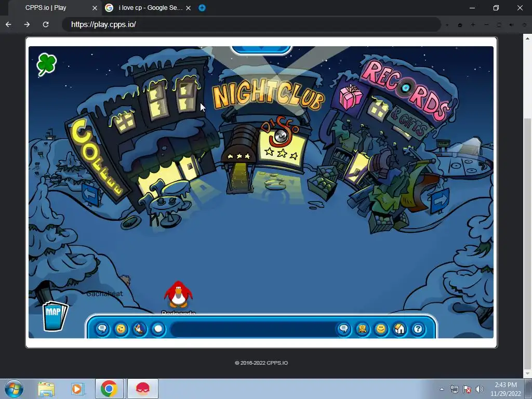Focus the play.cpps.io address bar

(x=251, y=24)
